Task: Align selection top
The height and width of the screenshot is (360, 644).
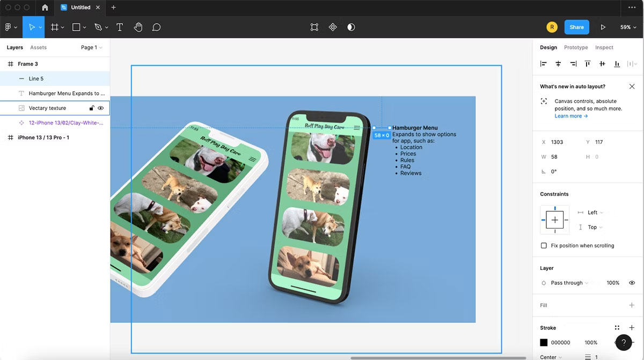Action: [x=588, y=64]
